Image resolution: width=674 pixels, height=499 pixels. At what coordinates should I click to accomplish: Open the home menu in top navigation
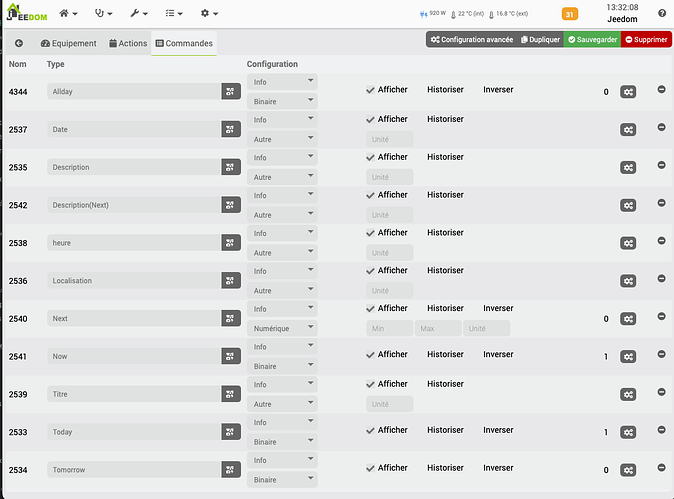68,13
